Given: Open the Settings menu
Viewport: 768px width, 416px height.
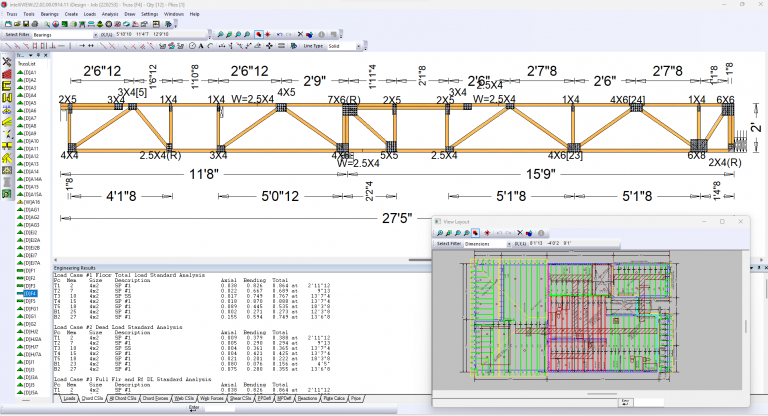Looking at the screenshot, I should pyautogui.click(x=149, y=14).
